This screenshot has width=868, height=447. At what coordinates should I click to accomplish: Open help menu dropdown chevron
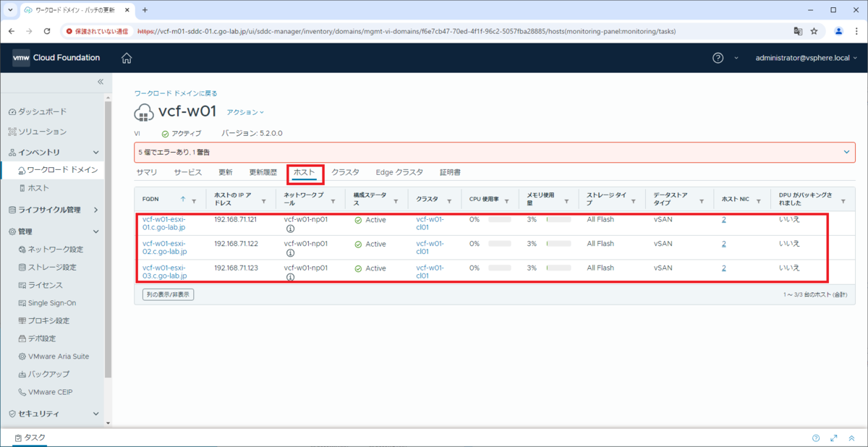(736, 58)
